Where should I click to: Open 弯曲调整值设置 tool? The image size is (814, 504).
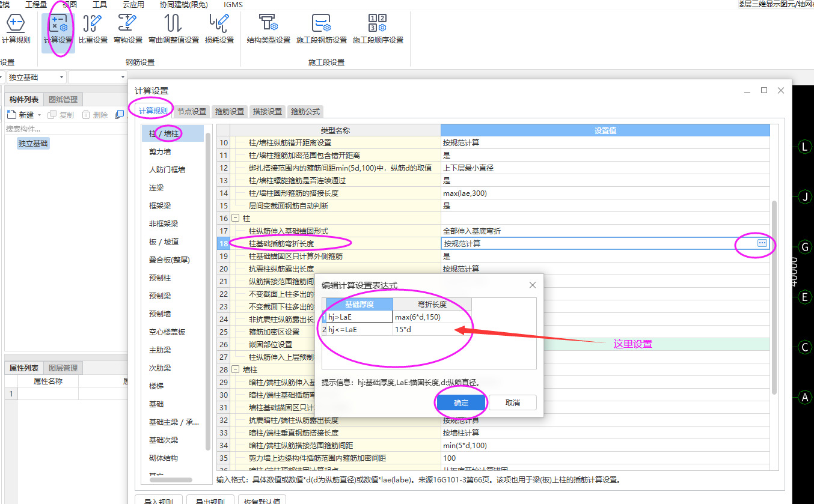coord(173,29)
